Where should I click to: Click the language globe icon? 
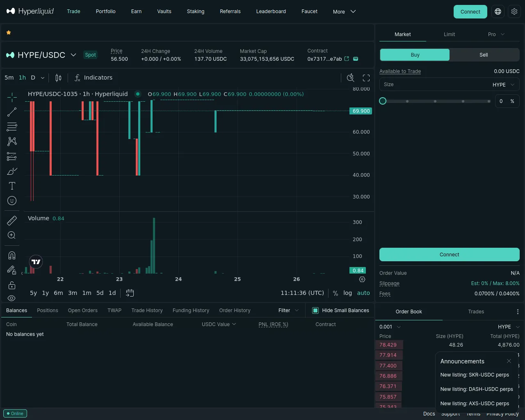(x=498, y=11)
